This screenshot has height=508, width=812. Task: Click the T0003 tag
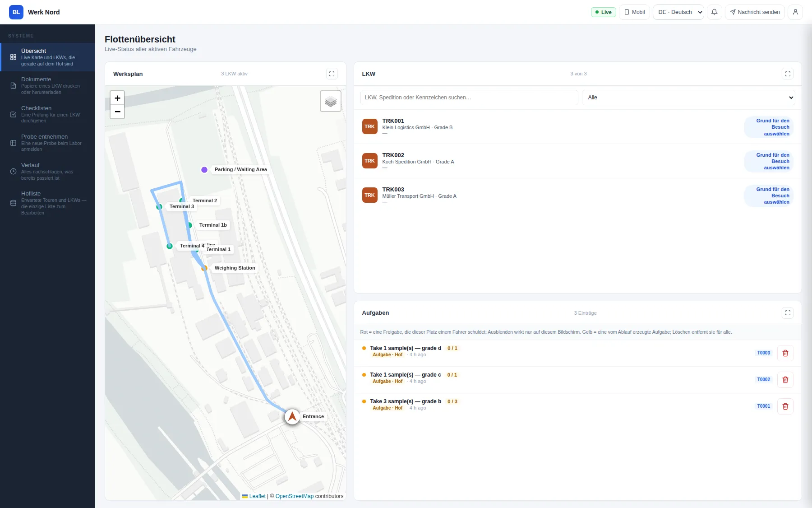764,353
